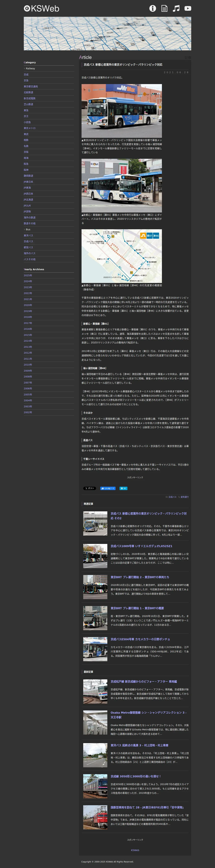Open the info icon in the header
The height and width of the screenshot is (868, 215).
153,8
